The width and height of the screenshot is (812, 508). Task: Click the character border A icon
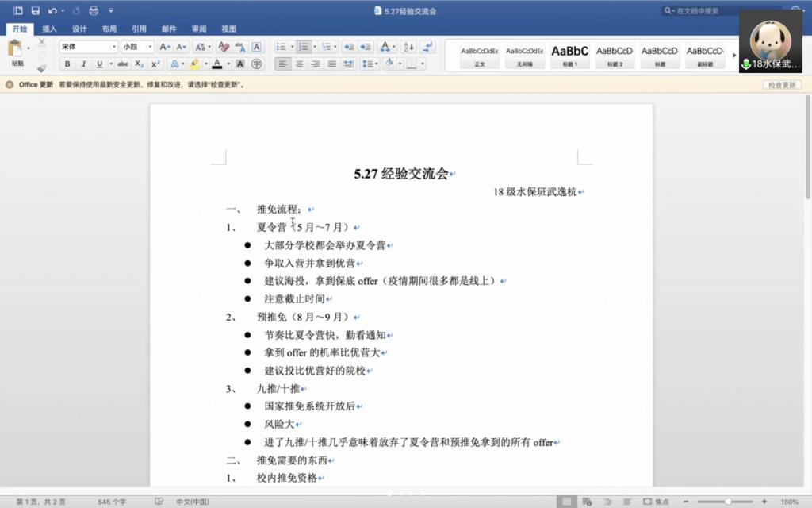point(256,47)
